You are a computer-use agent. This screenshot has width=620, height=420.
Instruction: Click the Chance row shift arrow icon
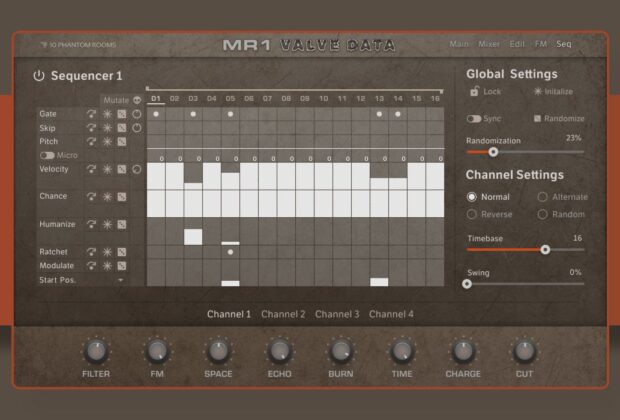coord(91,197)
